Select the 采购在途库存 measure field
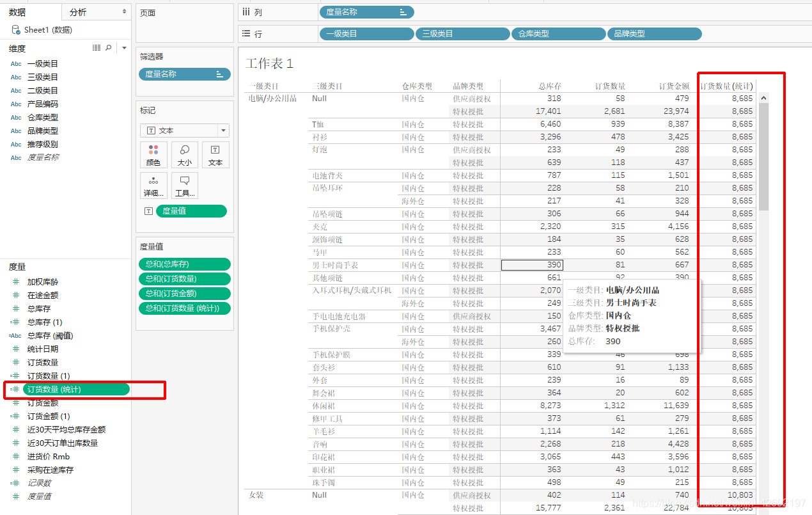Image resolution: width=812 pixels, height=515 pixels. (x=51, y=470)
